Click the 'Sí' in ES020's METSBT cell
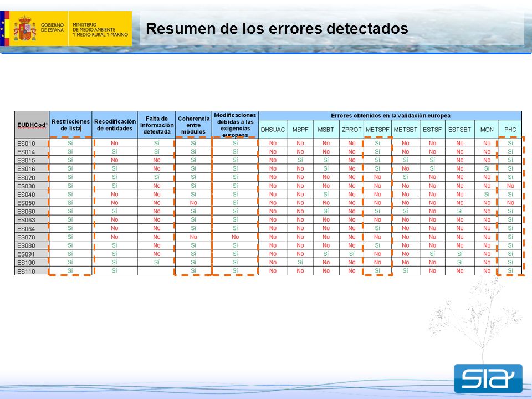 pyautogui.click(x=406, y=177)
